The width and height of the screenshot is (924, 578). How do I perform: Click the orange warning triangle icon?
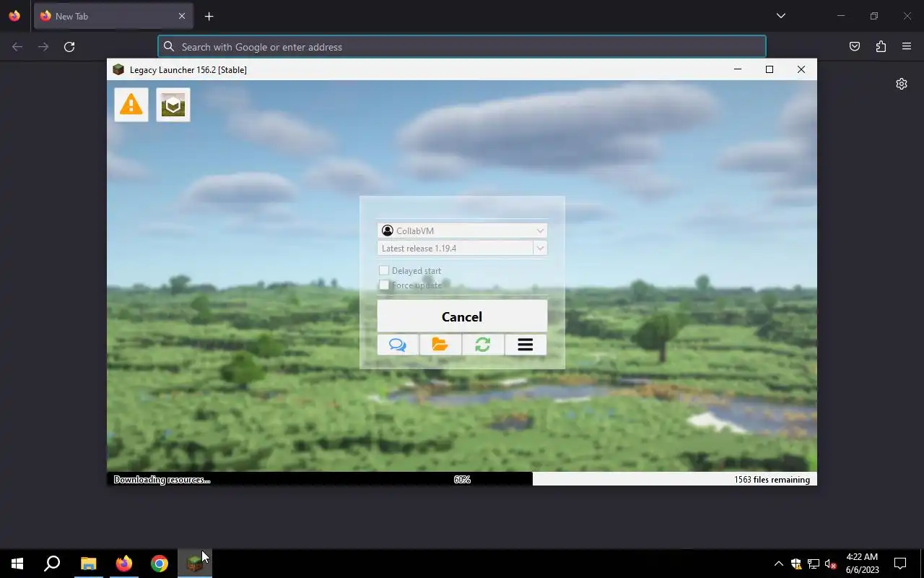(x=131, y=105)
